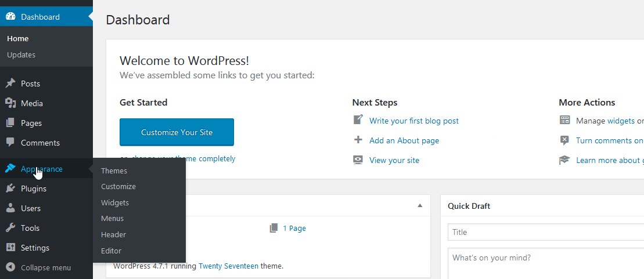This screenshot has width=644, height=279.
Task: Click the Twenty Seventeen theme link
Action: (228, 266)
